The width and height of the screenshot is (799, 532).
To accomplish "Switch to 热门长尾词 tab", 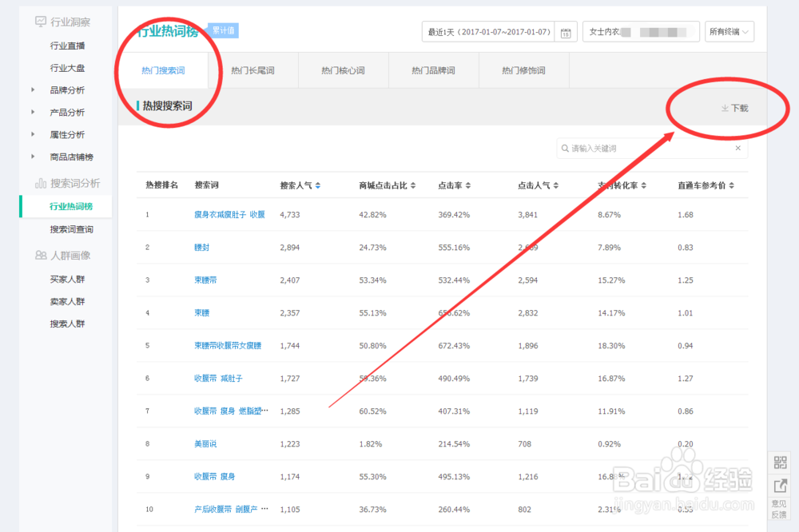I will point(252,70).
